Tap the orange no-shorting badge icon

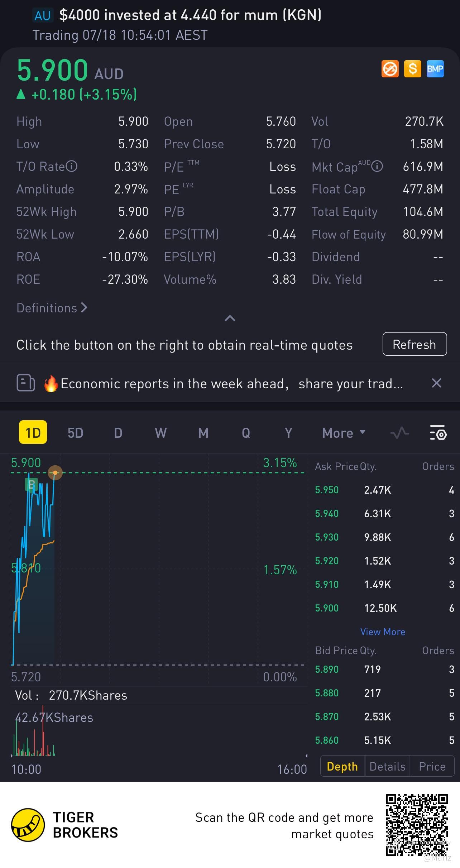pos(390,69)
